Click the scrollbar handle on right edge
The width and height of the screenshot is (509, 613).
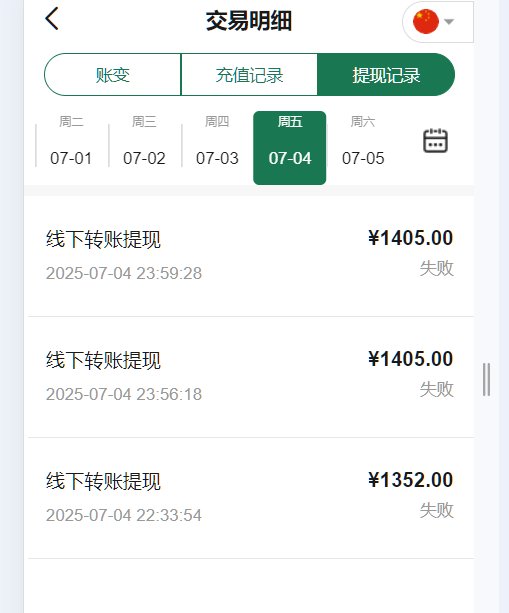click(486, 380)
